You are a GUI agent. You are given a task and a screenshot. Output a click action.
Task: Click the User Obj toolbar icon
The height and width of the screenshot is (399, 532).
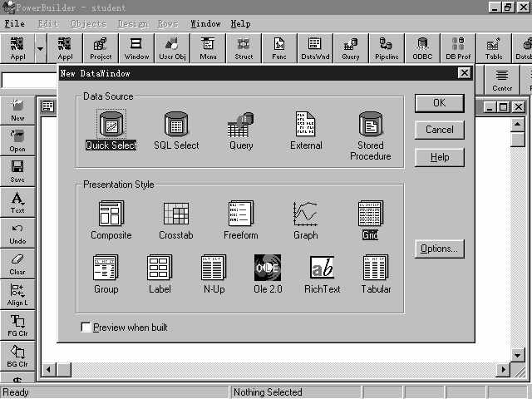(x=172, y=48)
